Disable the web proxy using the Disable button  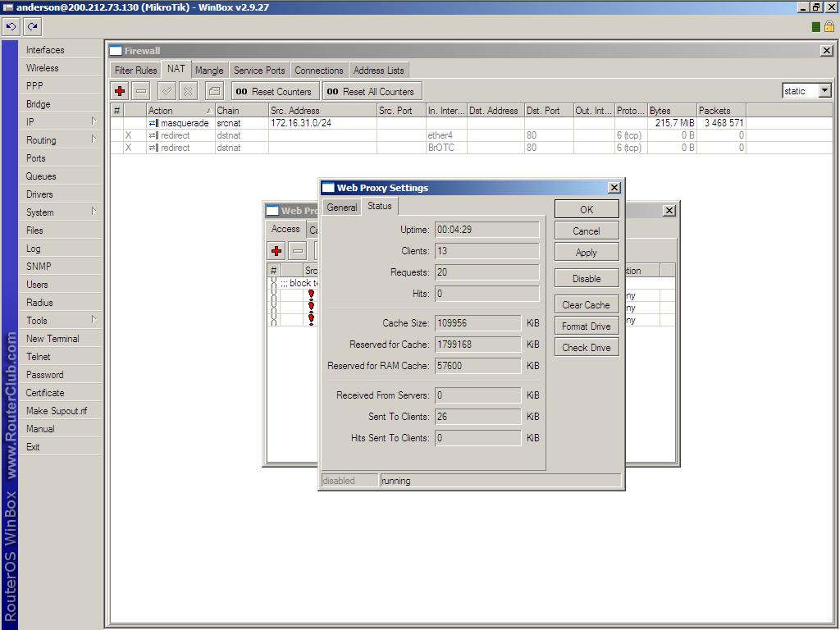587,279
